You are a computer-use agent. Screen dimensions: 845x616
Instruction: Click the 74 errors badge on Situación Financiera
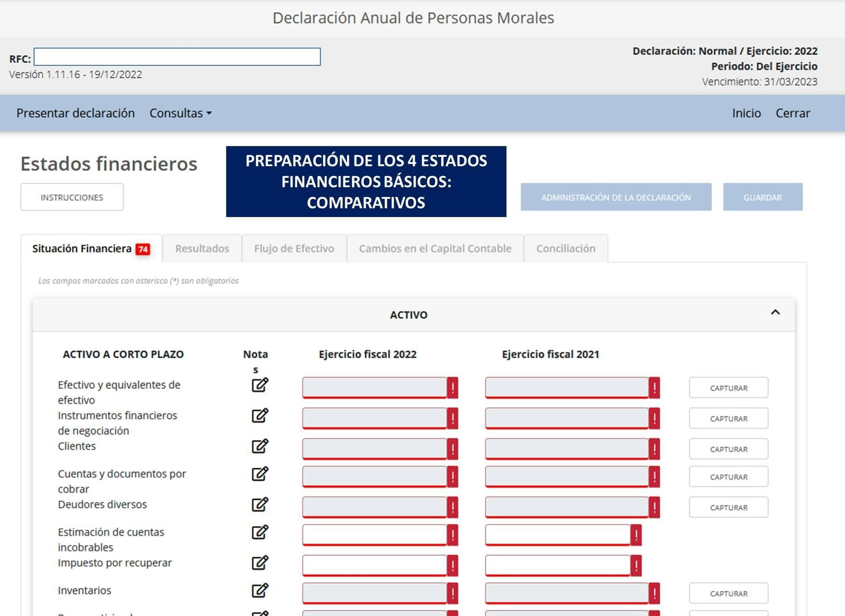[x=143, y=249]
